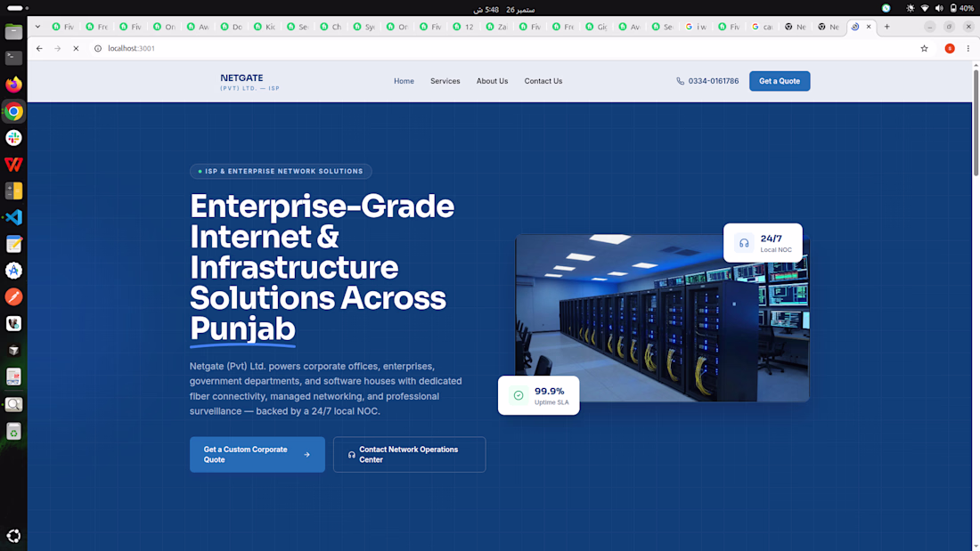Stop page loading with the X icon
Screen dimensions: 980x551
(x=76, y=48)
